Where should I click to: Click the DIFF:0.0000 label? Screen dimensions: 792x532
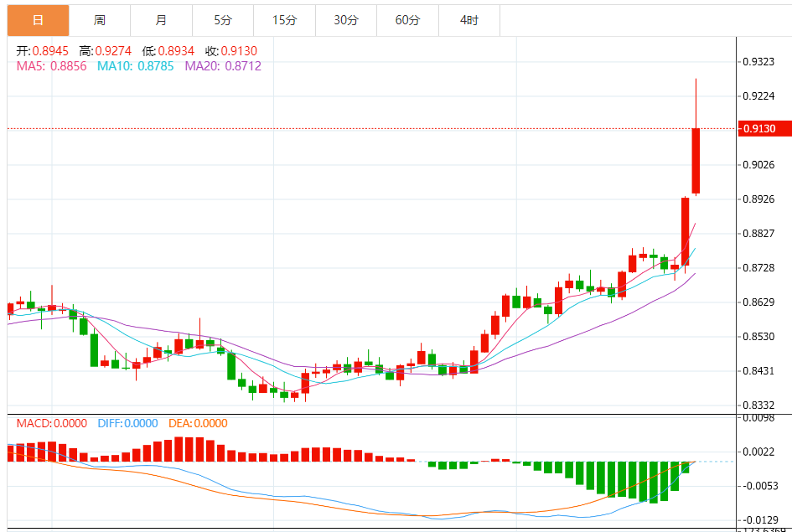[x=127, y=423]
